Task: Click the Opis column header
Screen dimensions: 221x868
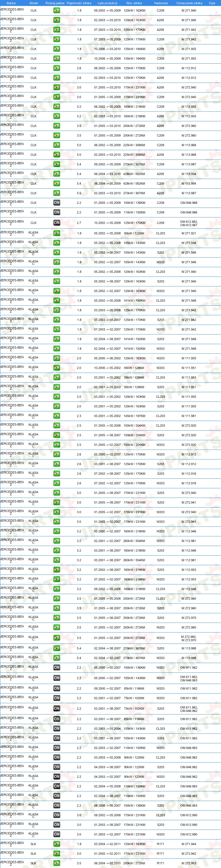Action: coord(212,3)
